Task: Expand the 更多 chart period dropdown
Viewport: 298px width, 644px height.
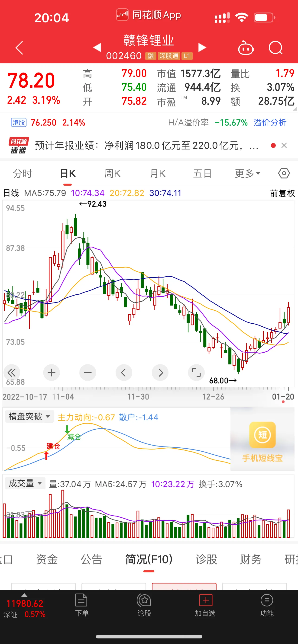Action: [x=247, y=173]
